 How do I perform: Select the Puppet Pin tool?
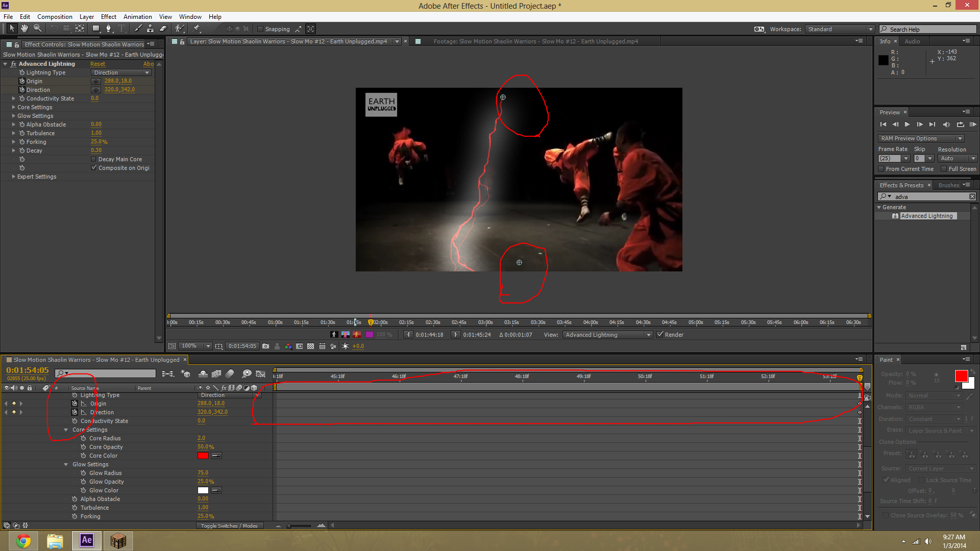click(x=197, y=29)
